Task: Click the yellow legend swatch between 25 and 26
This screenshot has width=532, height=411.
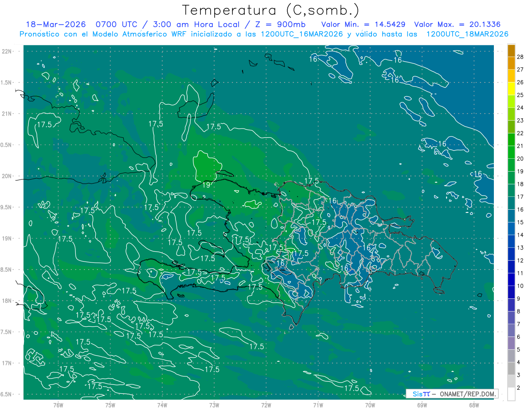Action: 511,89
